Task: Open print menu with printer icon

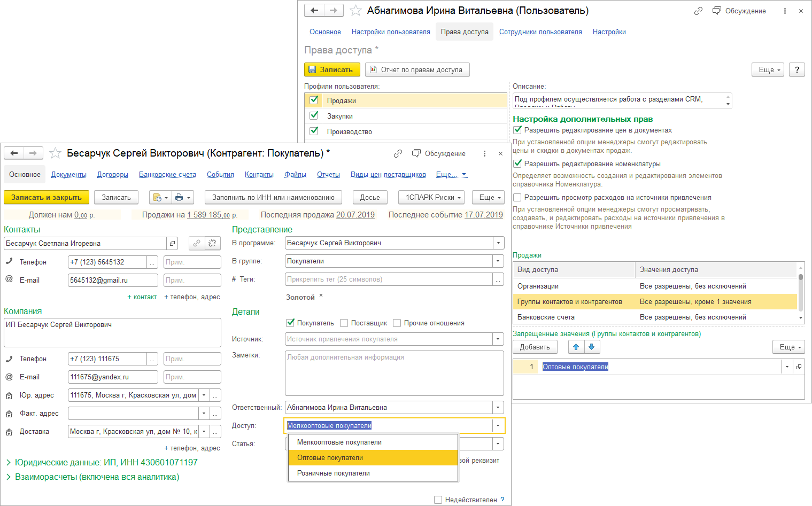Action: 183,197
